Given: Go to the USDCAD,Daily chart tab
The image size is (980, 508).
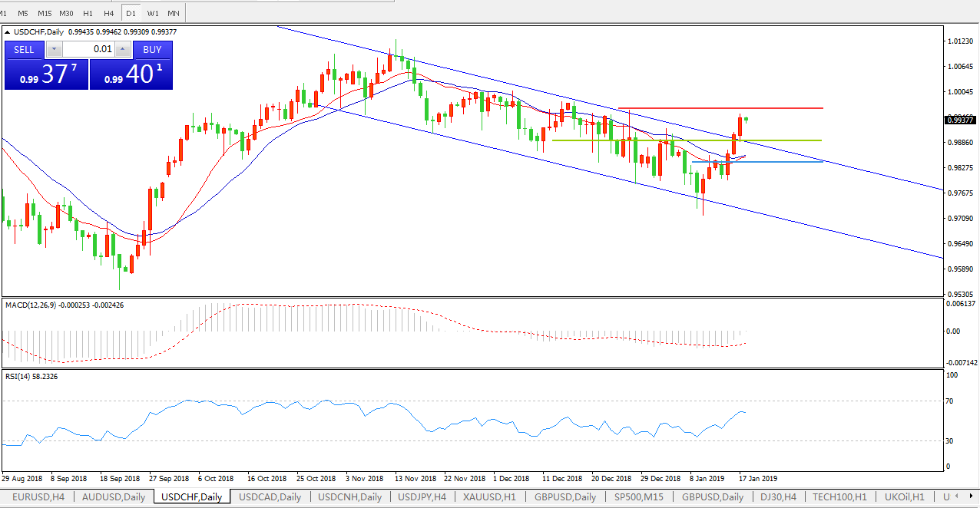Looking at the screenshot, I should click(x=270, y=497).
